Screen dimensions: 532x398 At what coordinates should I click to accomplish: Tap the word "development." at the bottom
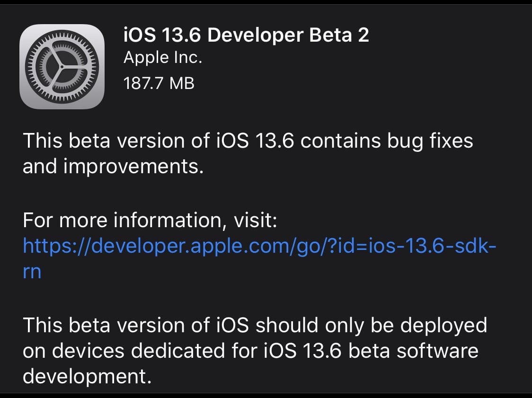point(88,377)
